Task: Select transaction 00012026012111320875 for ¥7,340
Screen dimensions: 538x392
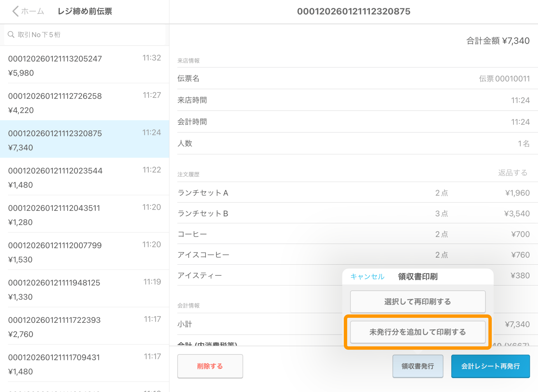Action: click(84, 139)
